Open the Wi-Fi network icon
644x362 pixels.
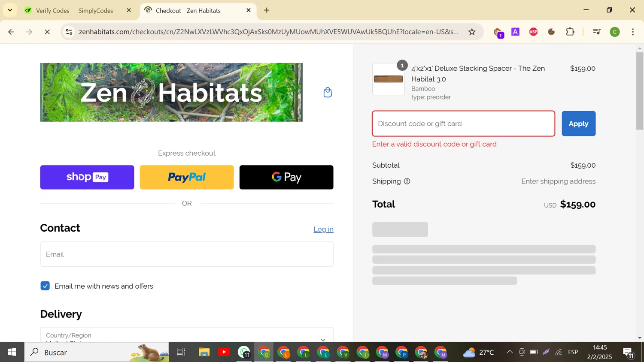tap(559, 352)
